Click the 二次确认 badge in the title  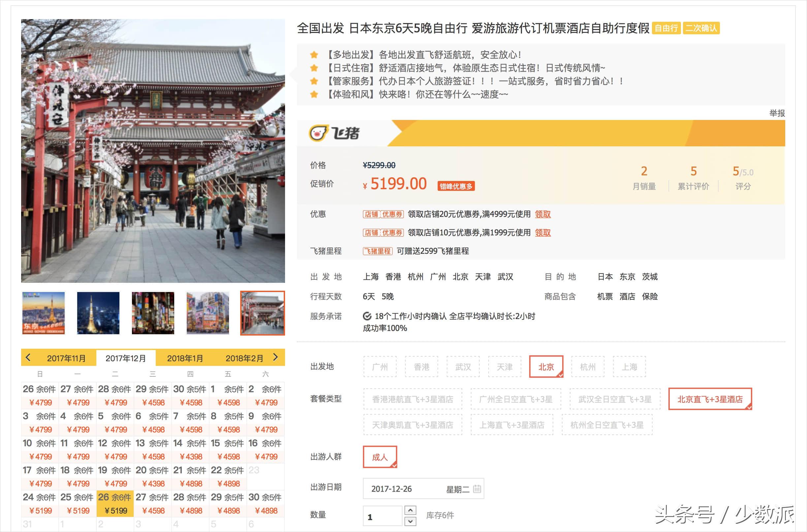[702, 29]
